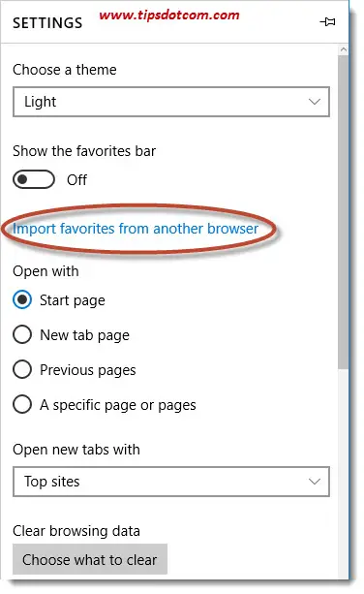Pin the Settings pane open
364x594 pixels.
click(327, 22)
